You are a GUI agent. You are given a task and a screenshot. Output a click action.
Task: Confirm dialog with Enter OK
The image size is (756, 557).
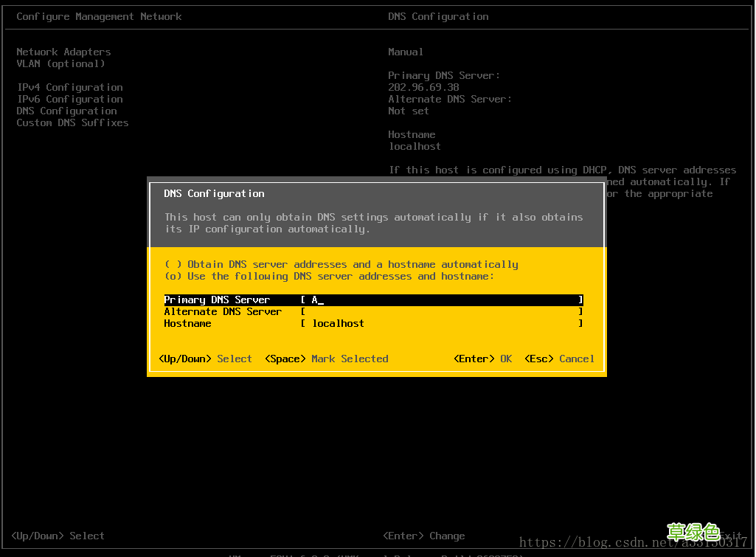[x=483, y=359]
